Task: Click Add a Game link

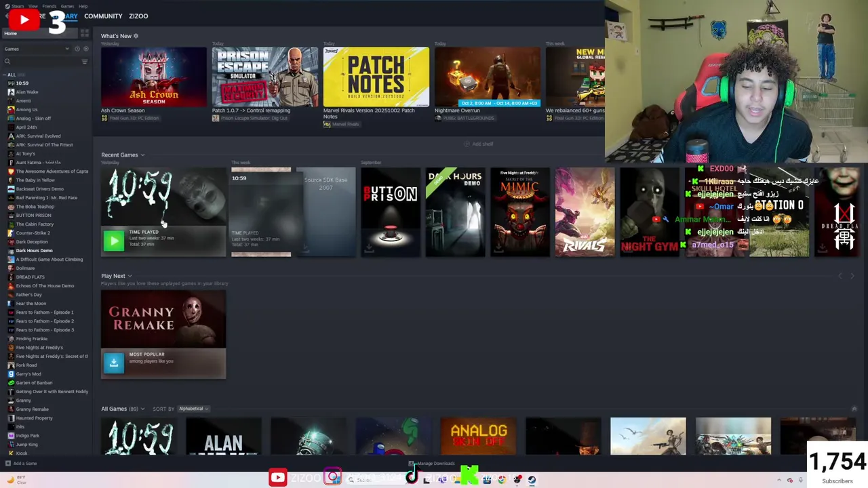Action: click(x=25, y=464)
